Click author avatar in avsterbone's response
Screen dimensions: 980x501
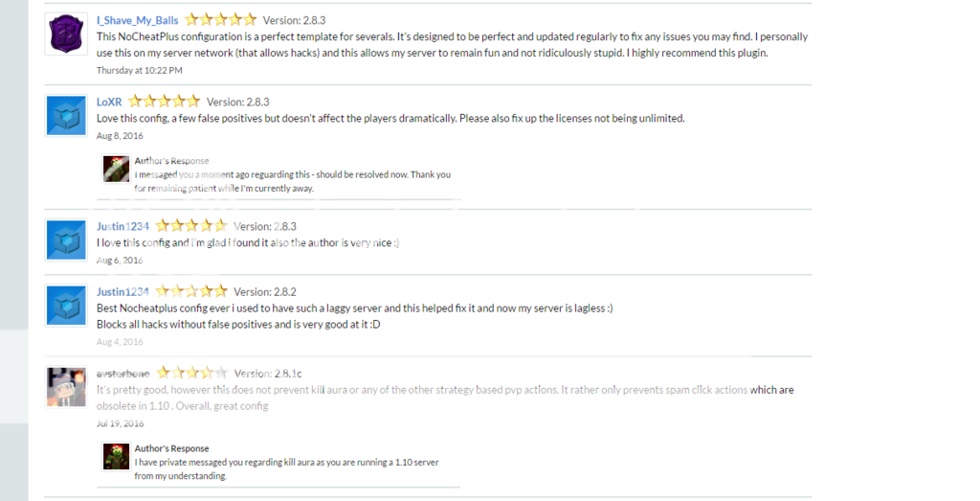(117, 456)
